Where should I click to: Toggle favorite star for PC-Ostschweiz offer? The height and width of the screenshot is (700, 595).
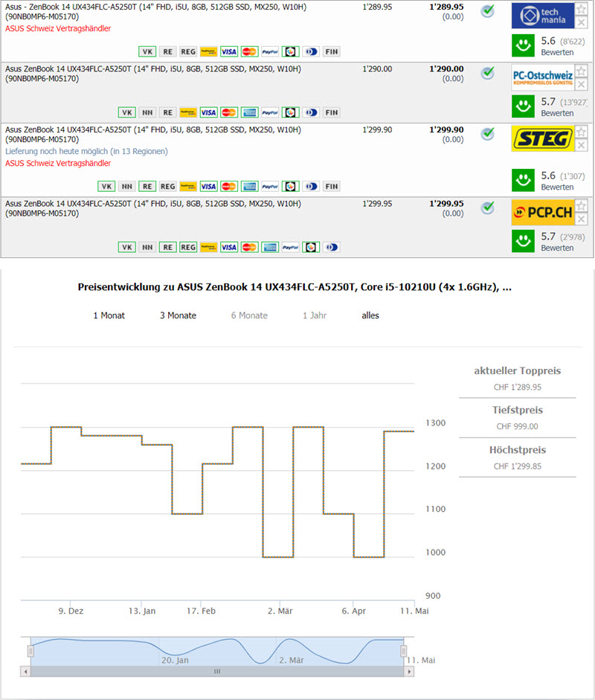[582, 71]
